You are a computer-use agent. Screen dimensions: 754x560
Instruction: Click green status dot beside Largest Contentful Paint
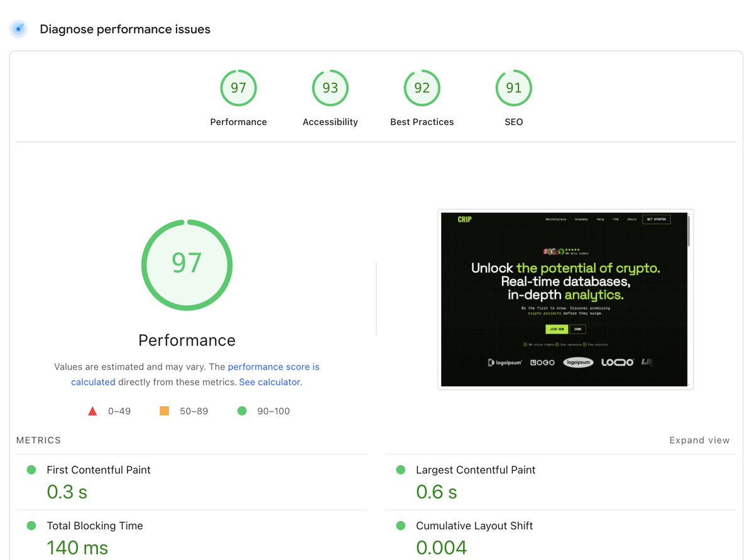[401, 469]
